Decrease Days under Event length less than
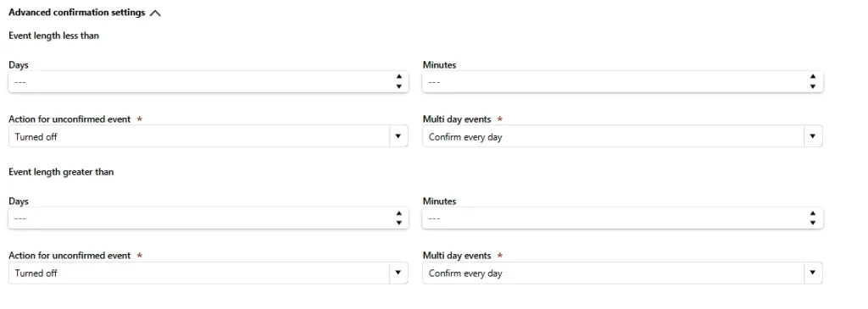Image resolution: width=868 pixels, height=309 pixels. click(398, 87)
